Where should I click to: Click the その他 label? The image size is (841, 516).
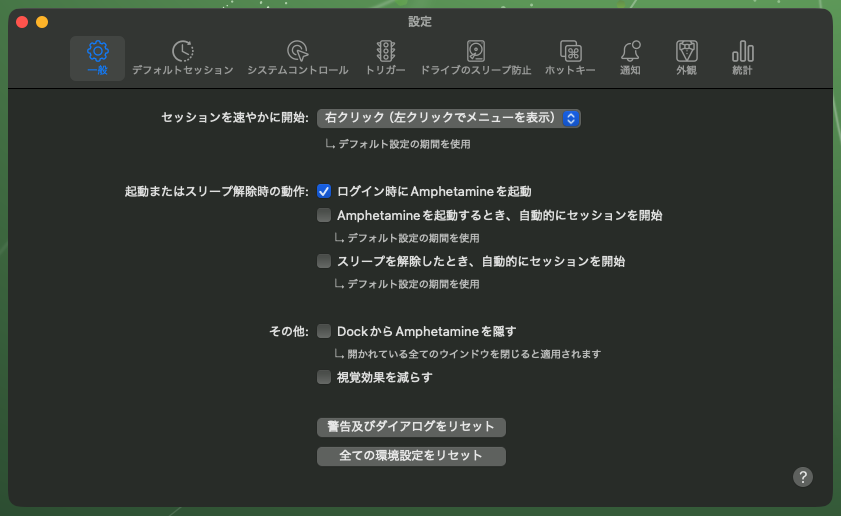[x=289, y=331]
